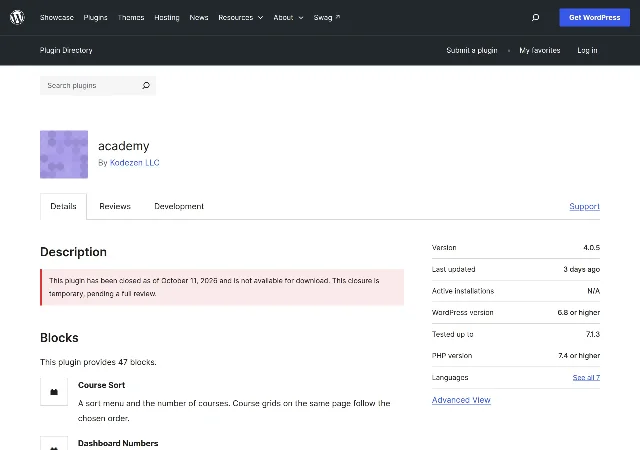Open the News menu item
Viewport: 640px width, 450px height.
tap(199, 18)
